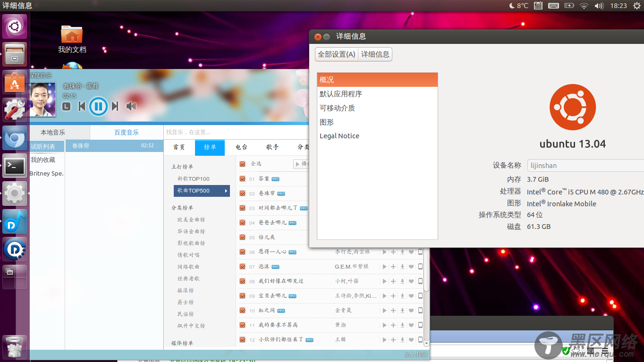Uncheck song 01 答案
The height and width of the screenshot is (362, 644).
(x=243, y=179)
